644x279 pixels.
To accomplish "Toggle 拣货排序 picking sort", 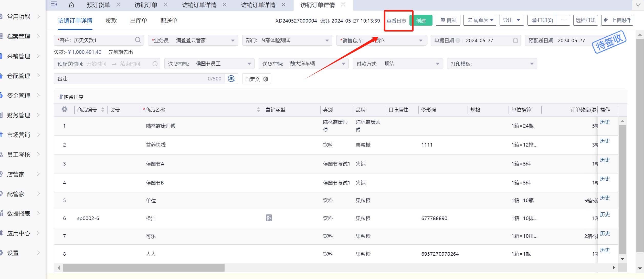I will click(x=71, y=97).
